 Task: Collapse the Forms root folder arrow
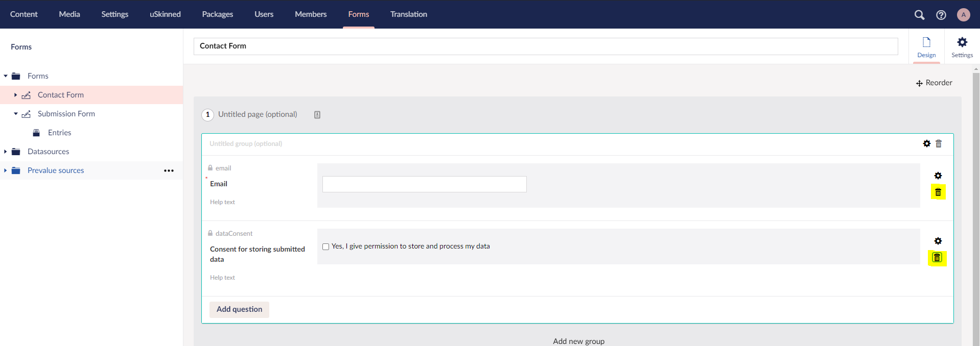[6, 76]
